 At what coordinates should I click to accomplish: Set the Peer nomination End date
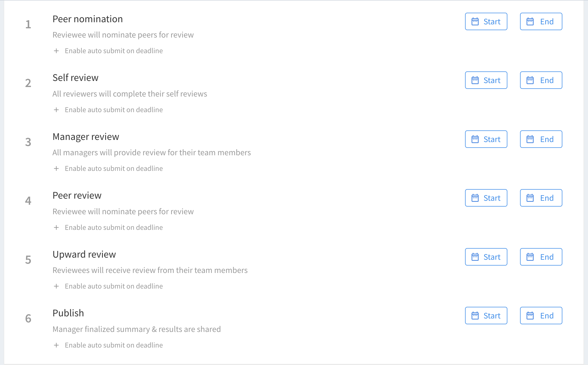click(541, 21)
